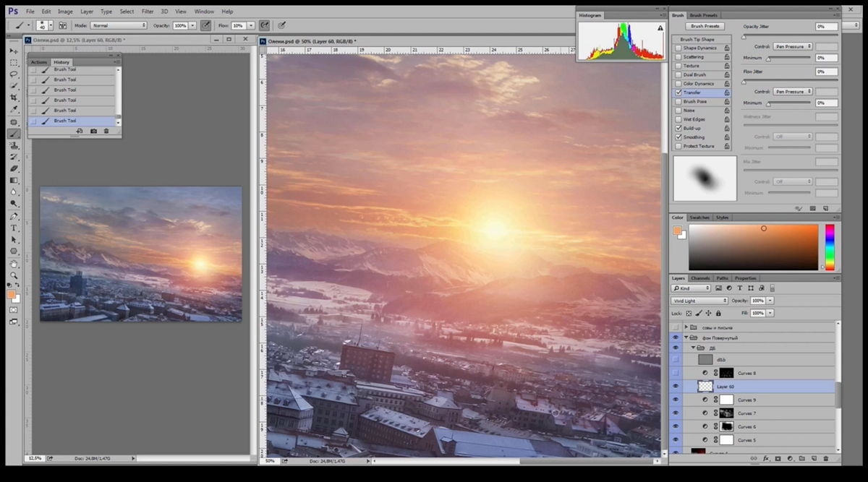Create new snapshot in History panel
The height and width of the screenshot is (482, 868).
tap(93, 131)
